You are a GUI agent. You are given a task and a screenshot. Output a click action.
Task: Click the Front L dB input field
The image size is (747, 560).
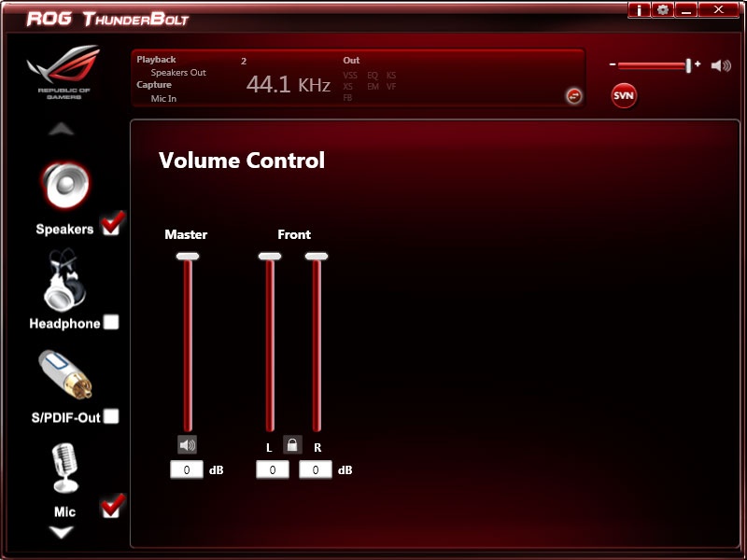pyautogui.click(x=273, y=470)
